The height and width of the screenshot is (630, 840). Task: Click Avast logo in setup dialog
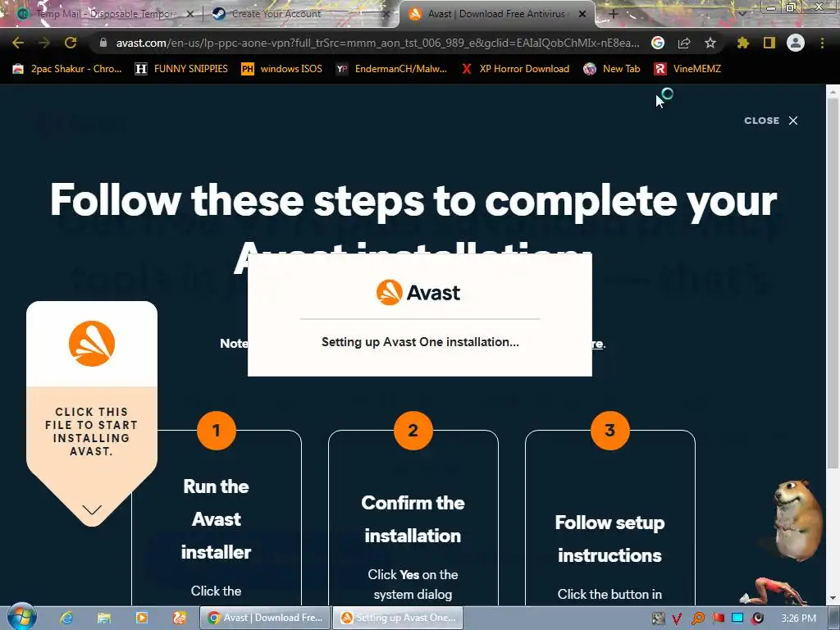click(418, 293)
